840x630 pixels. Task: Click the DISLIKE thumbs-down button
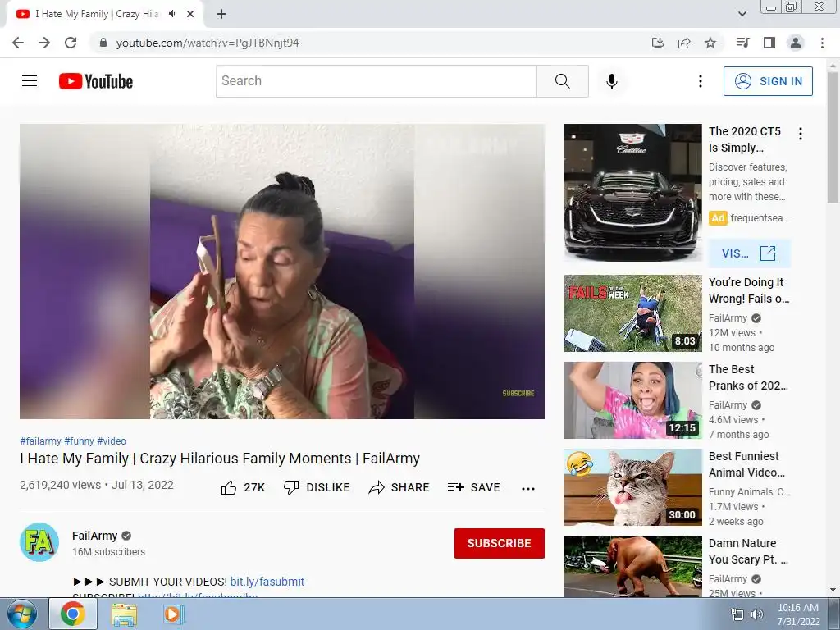coord(317,487)
